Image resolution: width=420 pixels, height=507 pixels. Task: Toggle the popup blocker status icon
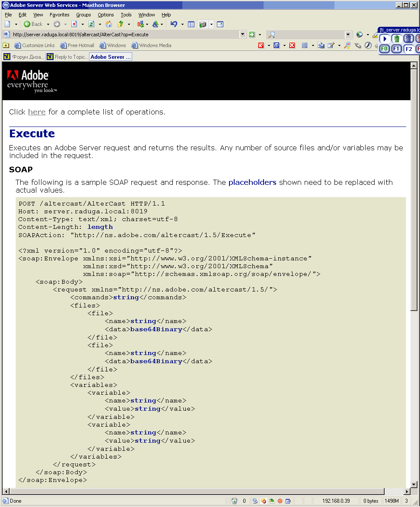click(264, 501)
